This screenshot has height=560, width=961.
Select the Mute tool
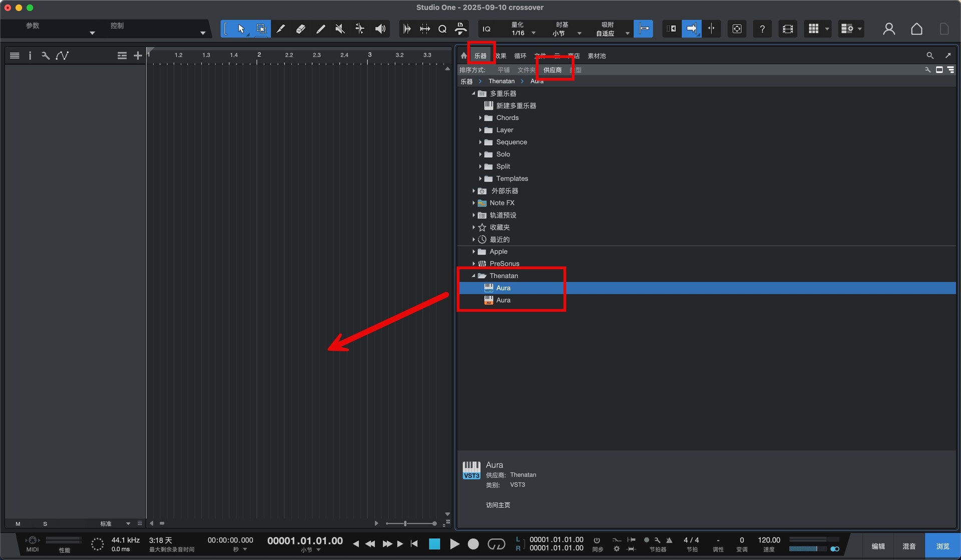pos(340,29)
